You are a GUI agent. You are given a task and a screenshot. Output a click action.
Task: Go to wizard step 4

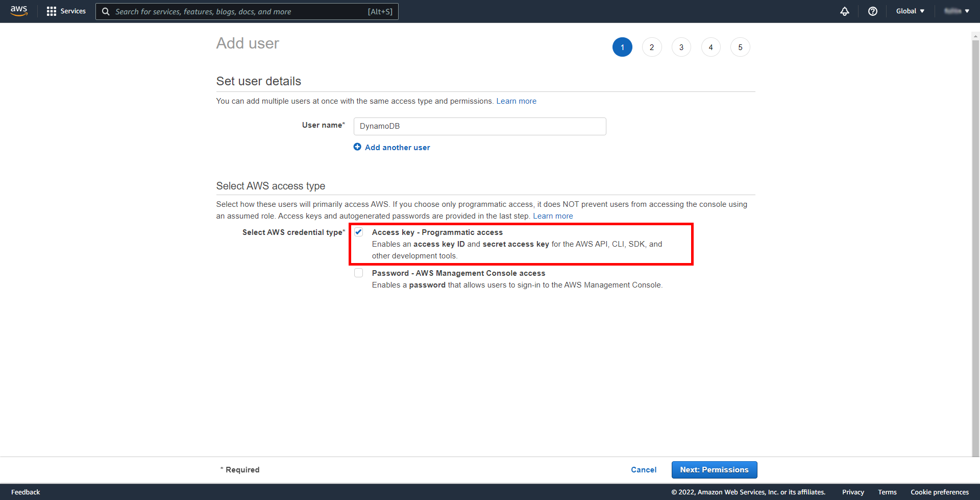tap(711, 47)
